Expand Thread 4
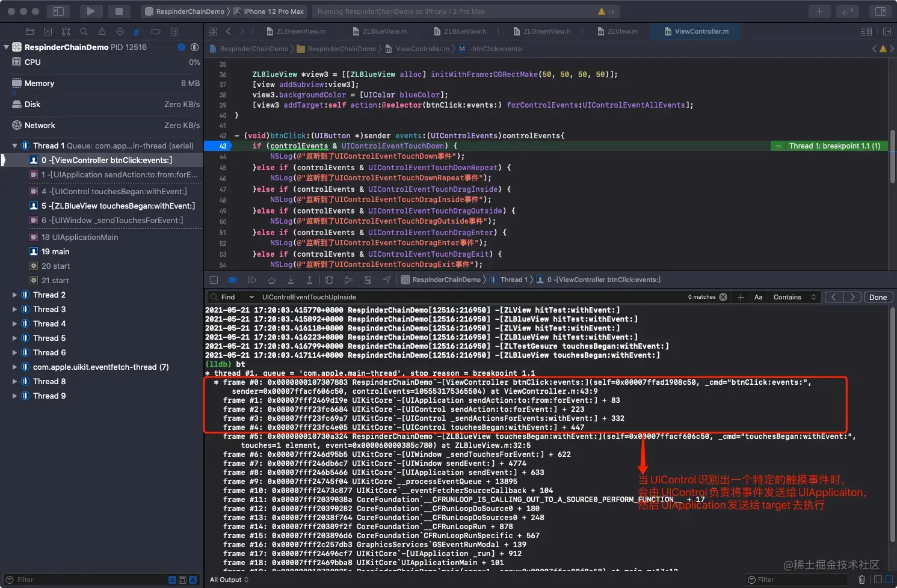 (x=14, y=323)
